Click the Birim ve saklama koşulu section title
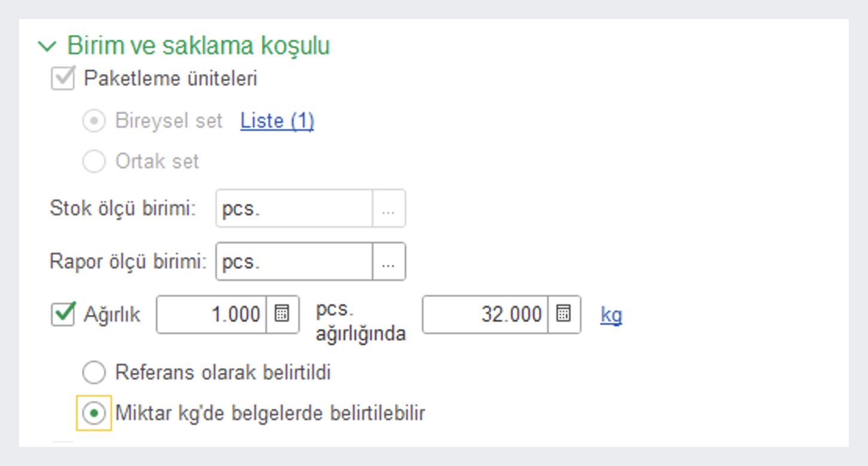Image resolution: width=868 pixels, height=466 pixels. pyautogui.click(x=198, y=46)
